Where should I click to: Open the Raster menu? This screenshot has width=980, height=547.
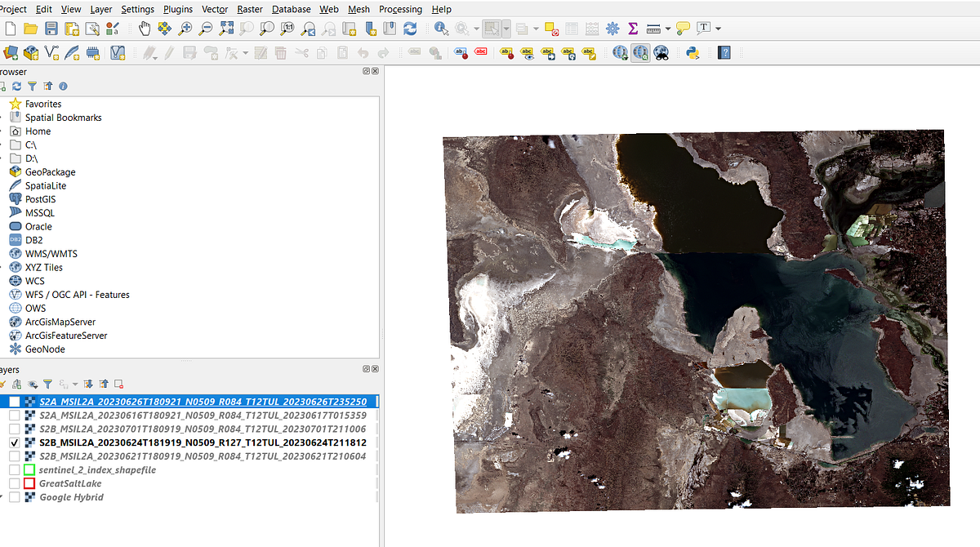(249, 9)
